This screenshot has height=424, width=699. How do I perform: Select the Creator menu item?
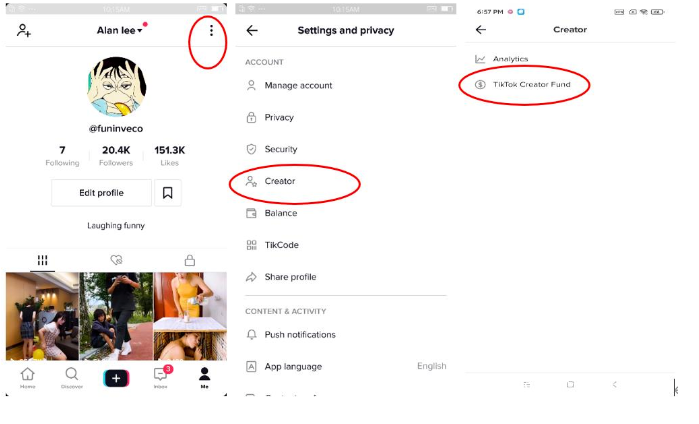[280, 182]
